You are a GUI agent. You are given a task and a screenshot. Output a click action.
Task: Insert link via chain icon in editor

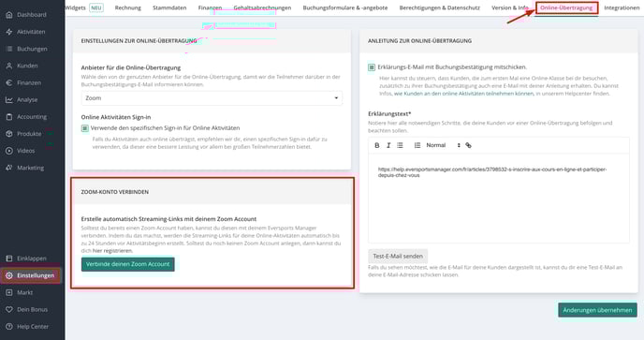[468, 145]
